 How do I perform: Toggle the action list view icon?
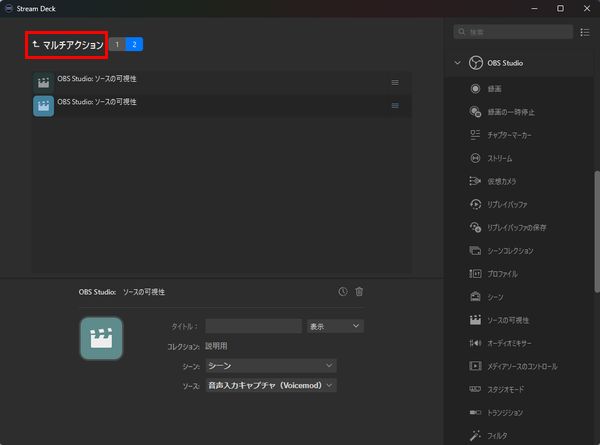[585, 32]
